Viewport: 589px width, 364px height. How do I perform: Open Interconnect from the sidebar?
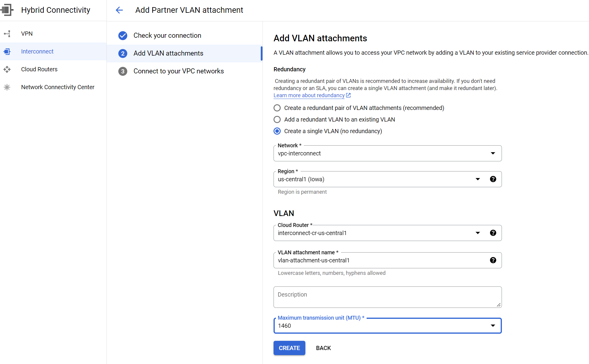(x=37, y=51)
